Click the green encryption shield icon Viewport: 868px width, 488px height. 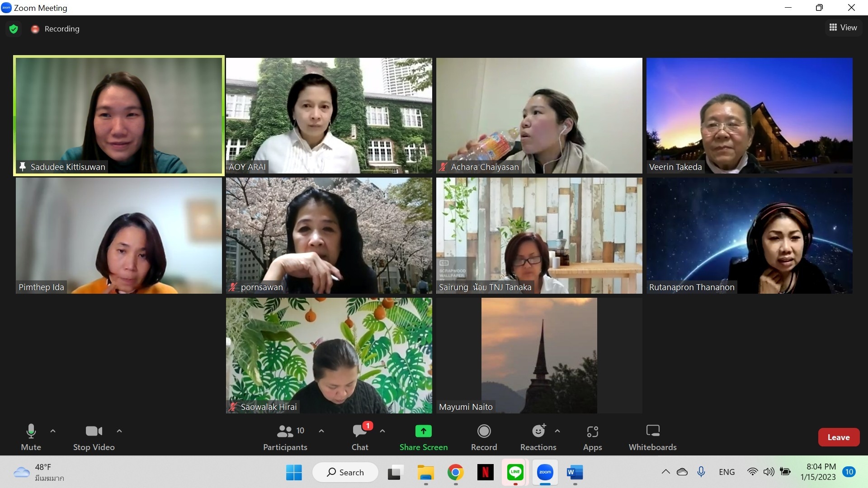tap(14, 29)
